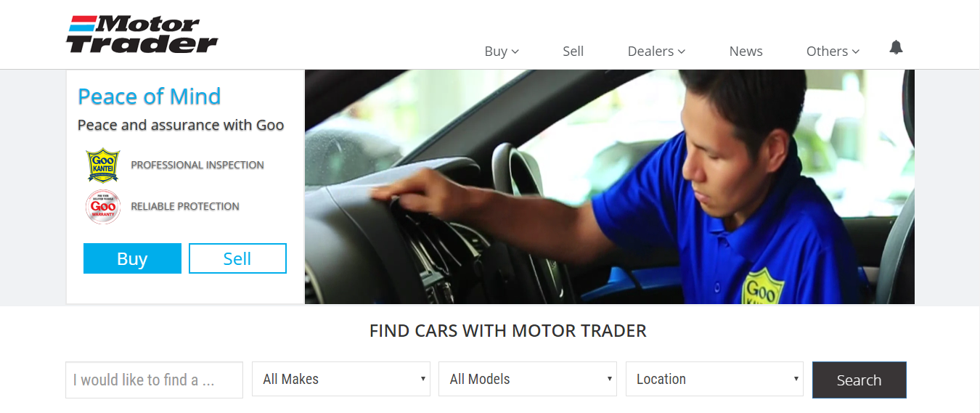Open the Sell menu item
Screen dimensions: 980x413
[x=573, y=52]
